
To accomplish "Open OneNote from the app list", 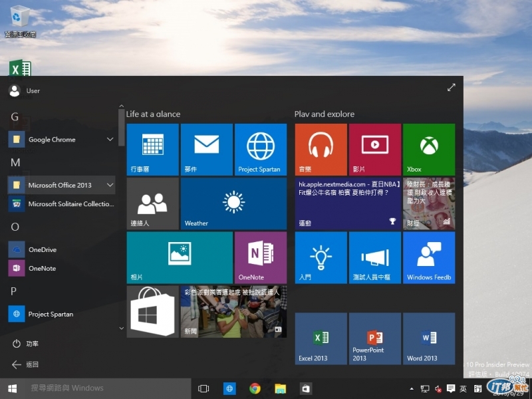I will point(61,268).
